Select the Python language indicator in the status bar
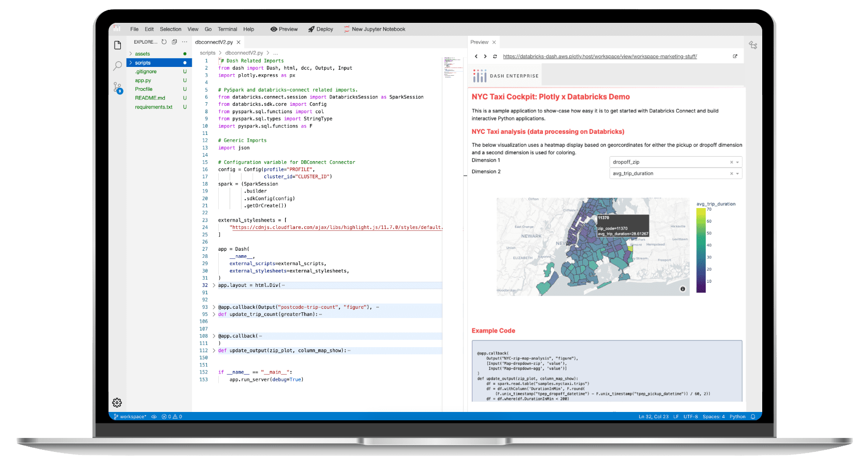This screenshot has height=468, width=868. tap(737, 416)
